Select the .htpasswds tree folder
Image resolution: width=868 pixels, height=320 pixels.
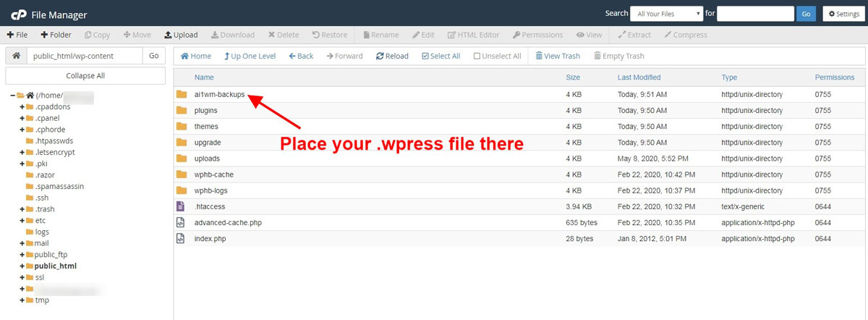point(54,141)
